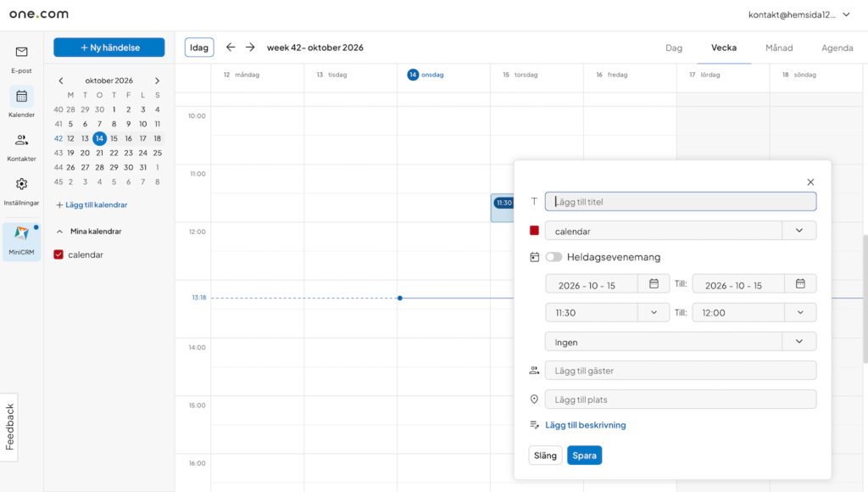Close the new event dialog
Screen dimensions: 868x492
810,182
